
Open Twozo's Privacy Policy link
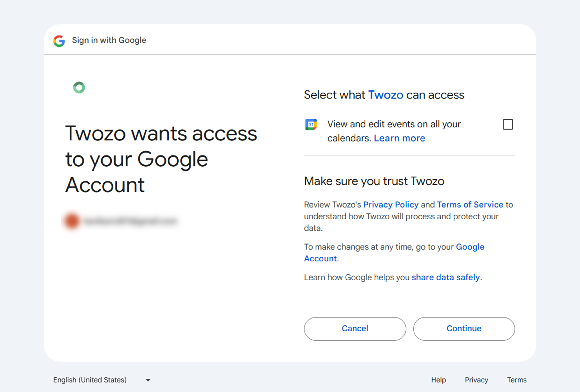point(391,205)
